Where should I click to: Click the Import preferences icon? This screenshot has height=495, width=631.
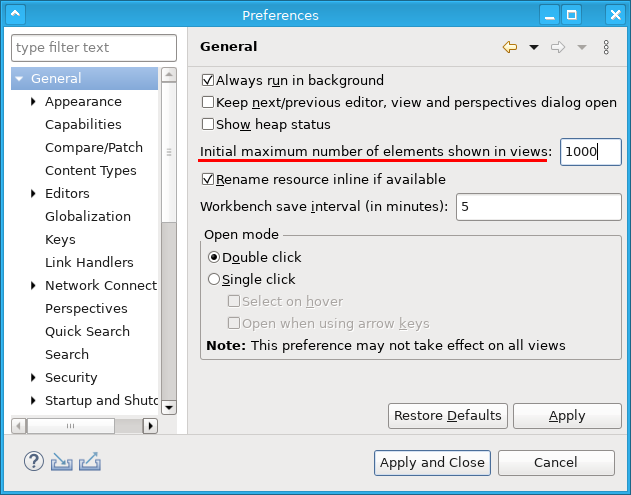tap(62, 462)
